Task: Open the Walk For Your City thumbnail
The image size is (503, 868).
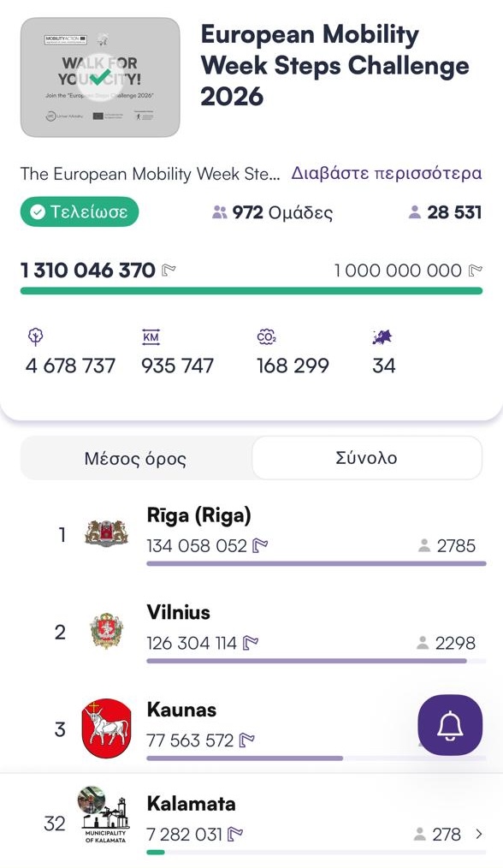Action: point(100,77)
